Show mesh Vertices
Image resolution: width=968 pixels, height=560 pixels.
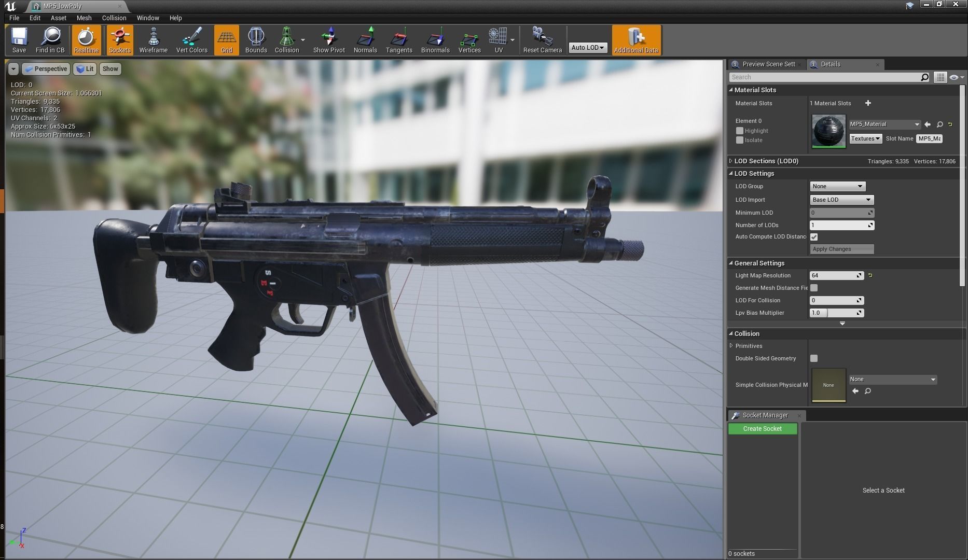(469, 40)
